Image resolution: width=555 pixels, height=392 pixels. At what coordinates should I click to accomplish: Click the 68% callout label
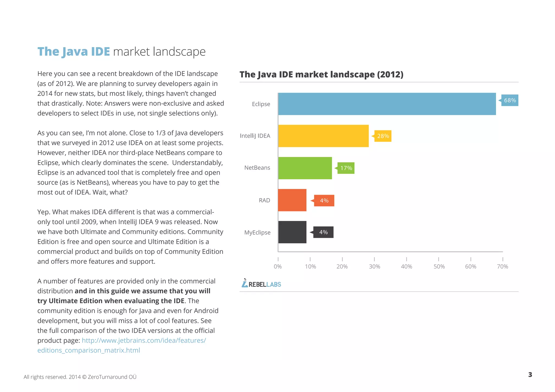509,100
